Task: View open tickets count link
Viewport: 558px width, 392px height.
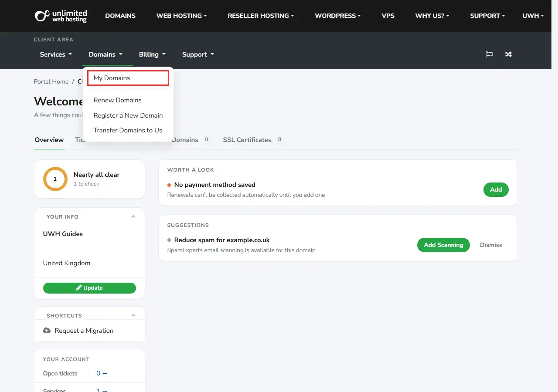Action: 102,373
